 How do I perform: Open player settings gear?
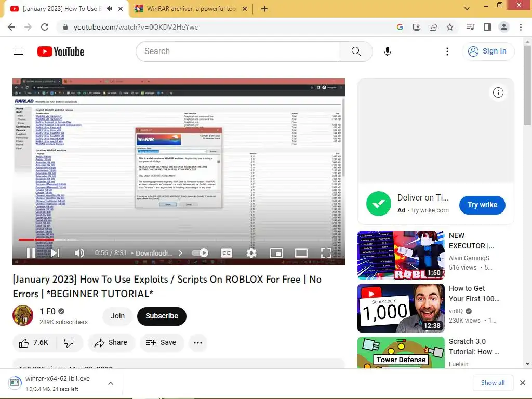click(251, 253)
